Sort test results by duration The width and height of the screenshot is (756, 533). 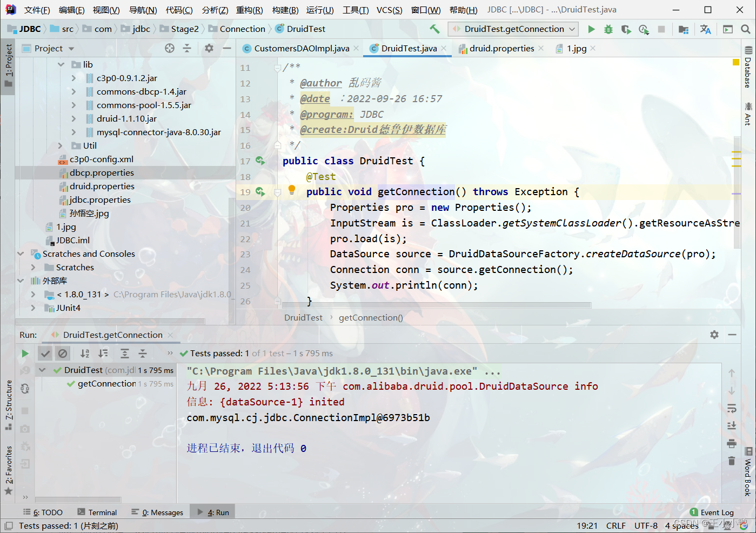103,354
